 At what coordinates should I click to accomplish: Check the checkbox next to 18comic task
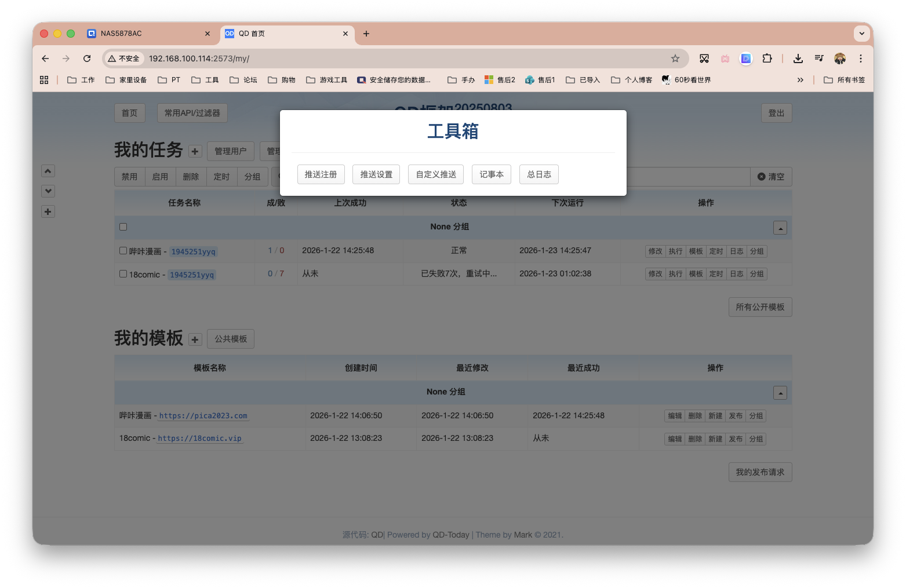pyautogui.click(x=123, y=273)
